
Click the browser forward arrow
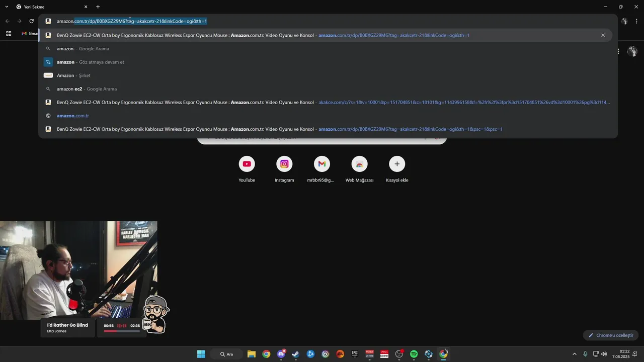pyautogui.click(x=19, y=21)
